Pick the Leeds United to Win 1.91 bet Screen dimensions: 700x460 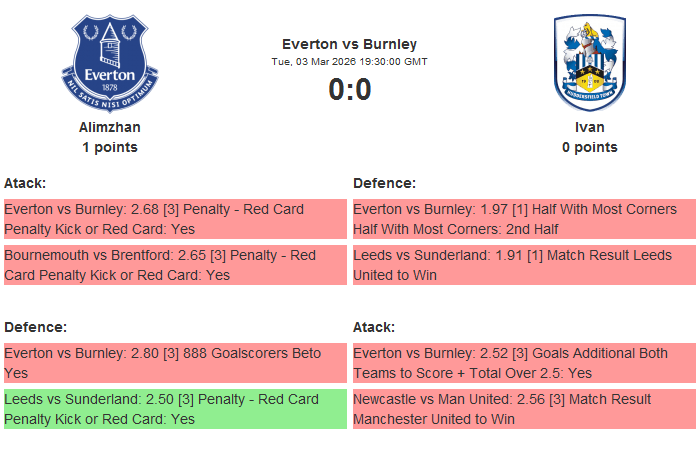click(x=524, y=265)
